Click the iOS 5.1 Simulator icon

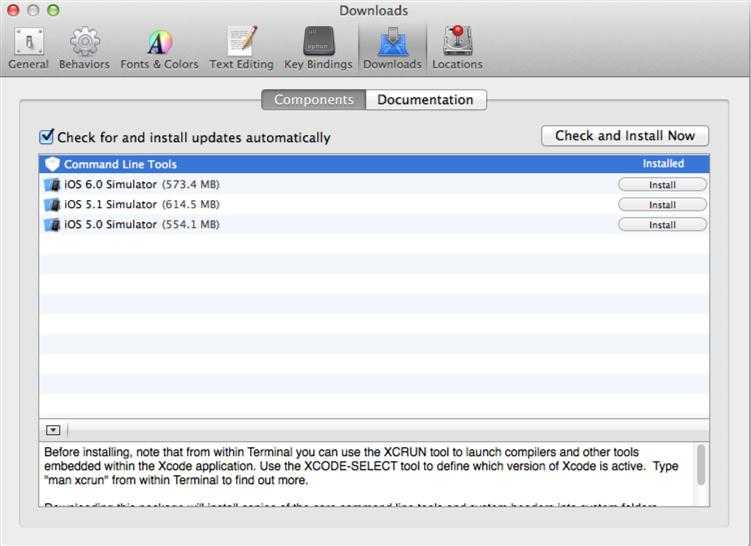coord(52,205)
